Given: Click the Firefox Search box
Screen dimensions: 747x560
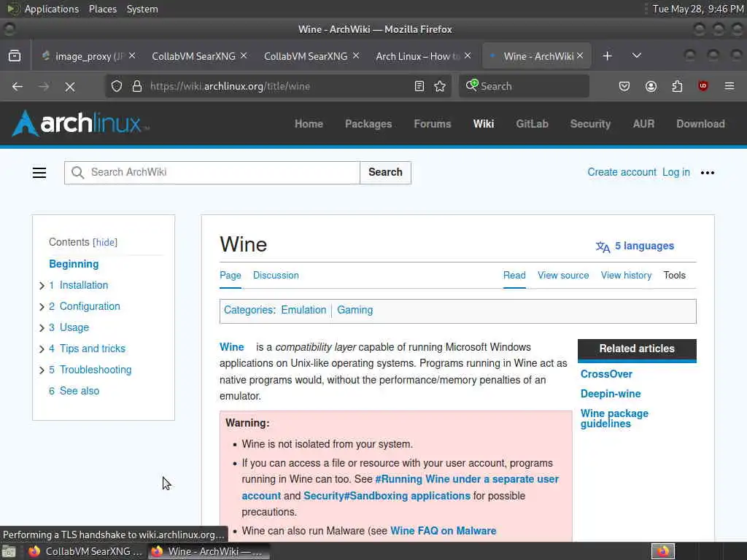Looking at the screenshot, I should 524,86.
